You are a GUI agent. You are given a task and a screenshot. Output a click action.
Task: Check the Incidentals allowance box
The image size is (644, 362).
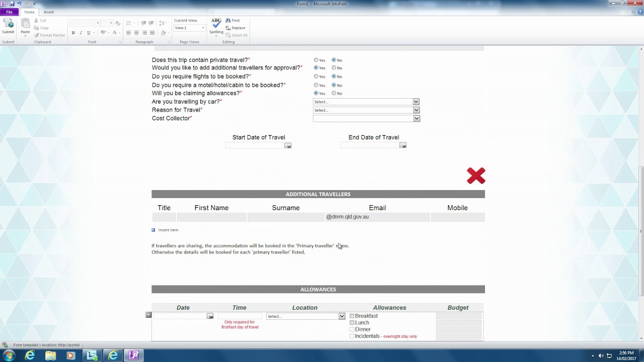(x=352, y=336)
